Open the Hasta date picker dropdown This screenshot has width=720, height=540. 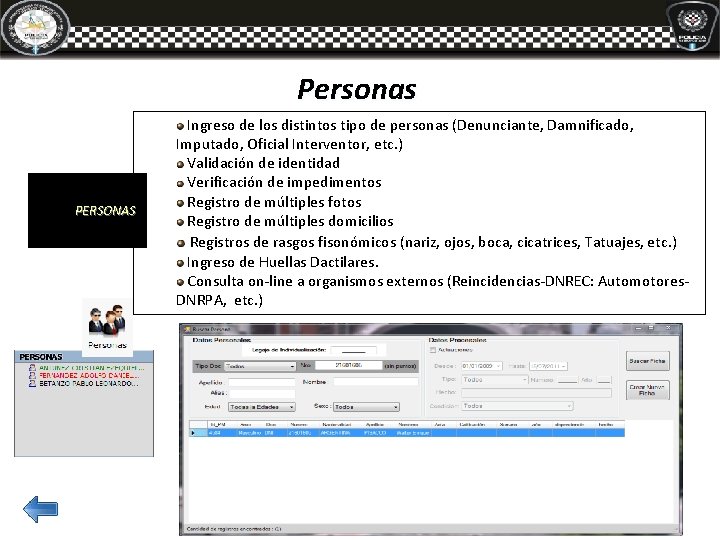[x=564, y=366]
